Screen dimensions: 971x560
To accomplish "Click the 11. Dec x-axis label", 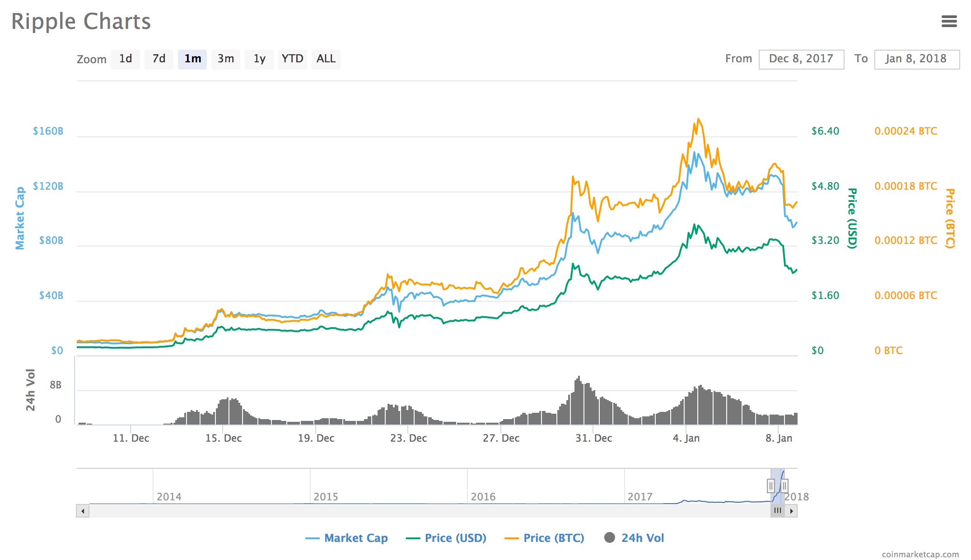I will point(131,438).
